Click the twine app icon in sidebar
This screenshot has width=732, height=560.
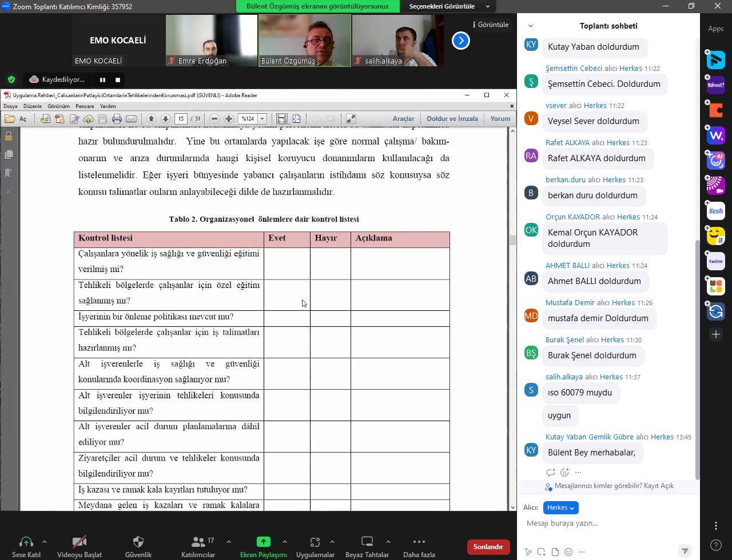(716, 261)
